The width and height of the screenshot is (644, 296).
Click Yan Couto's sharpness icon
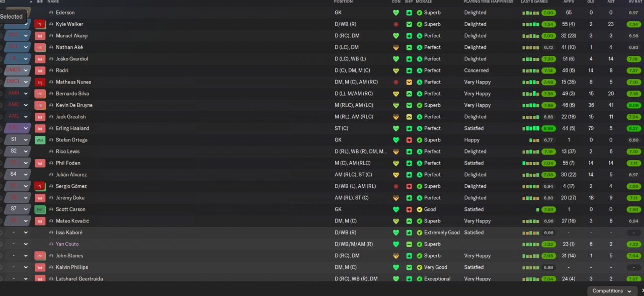point(409,244)
